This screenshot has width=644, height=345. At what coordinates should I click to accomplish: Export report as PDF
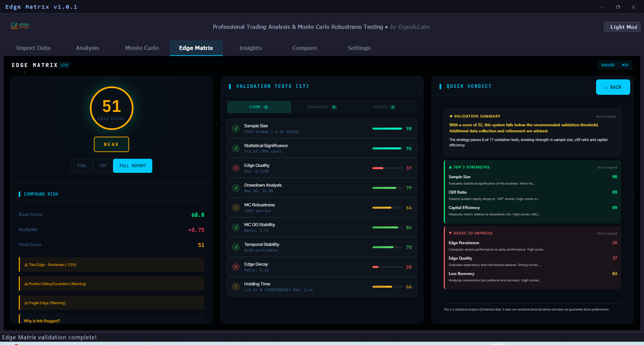pyautogui.click(x=103, y=166)
